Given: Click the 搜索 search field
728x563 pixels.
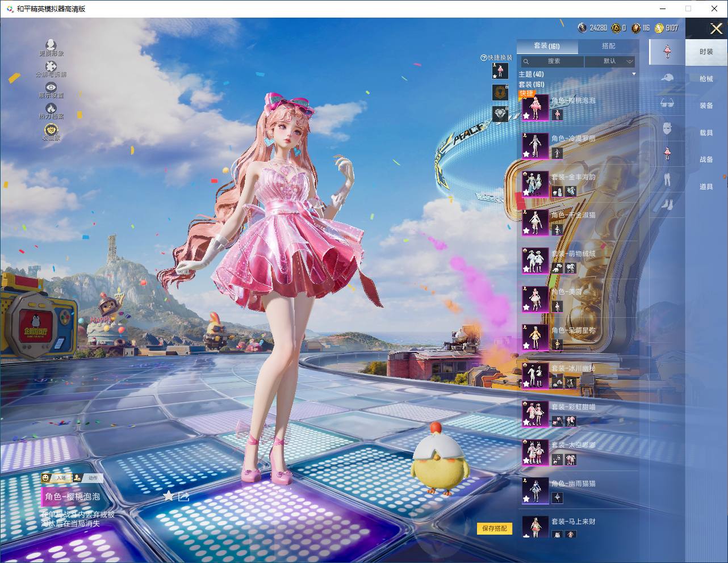Looking at the screenshot, I should pyautogui.click(x=553, y=61).
